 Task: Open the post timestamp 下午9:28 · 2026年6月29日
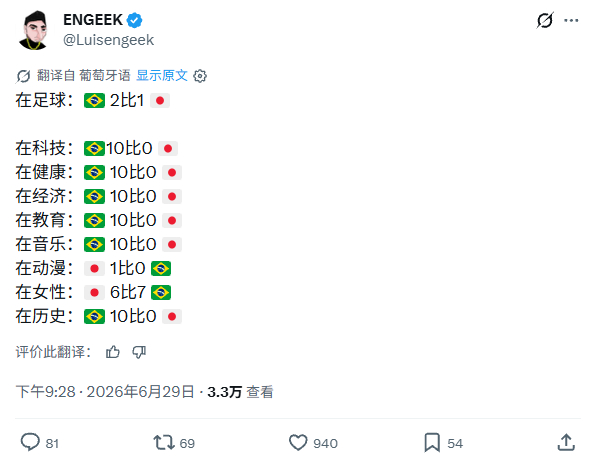tap(105, 392)
